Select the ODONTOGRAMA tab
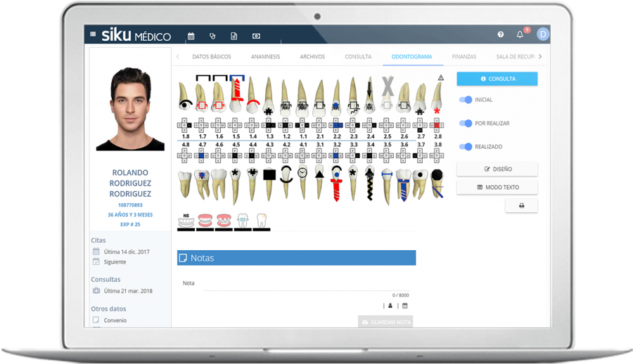Screen dimensions: 633x364 (x=411, y=56)
